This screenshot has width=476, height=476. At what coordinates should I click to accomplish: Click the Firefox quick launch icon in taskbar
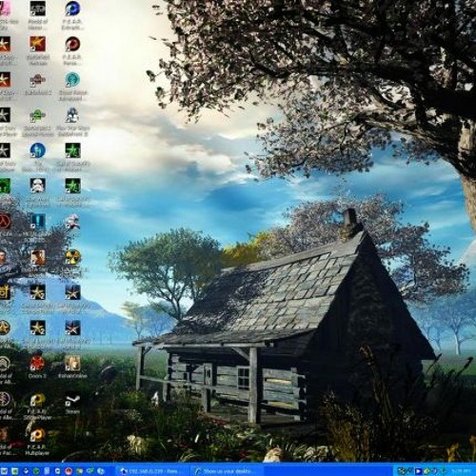click(x=69, y=471)
